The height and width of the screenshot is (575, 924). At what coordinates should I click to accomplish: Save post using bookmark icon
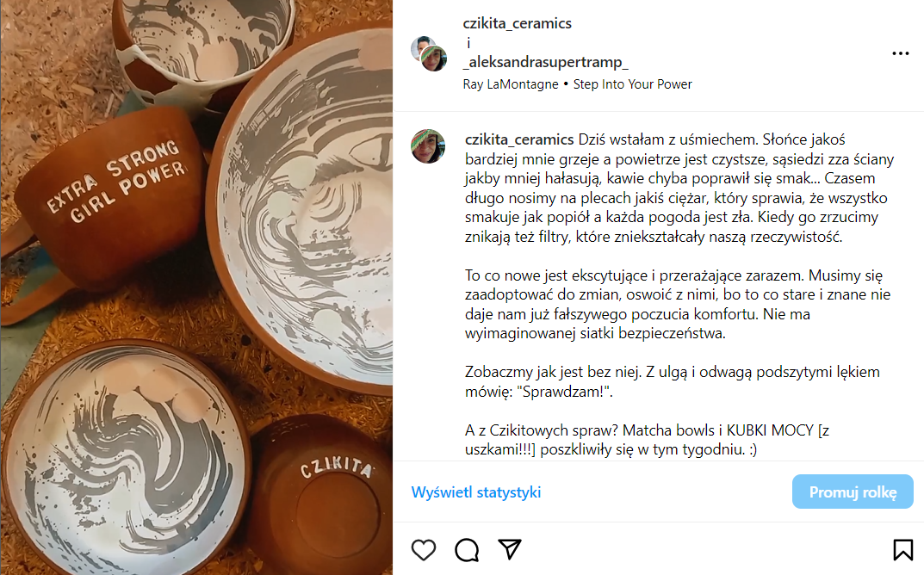tap(902, 550)
